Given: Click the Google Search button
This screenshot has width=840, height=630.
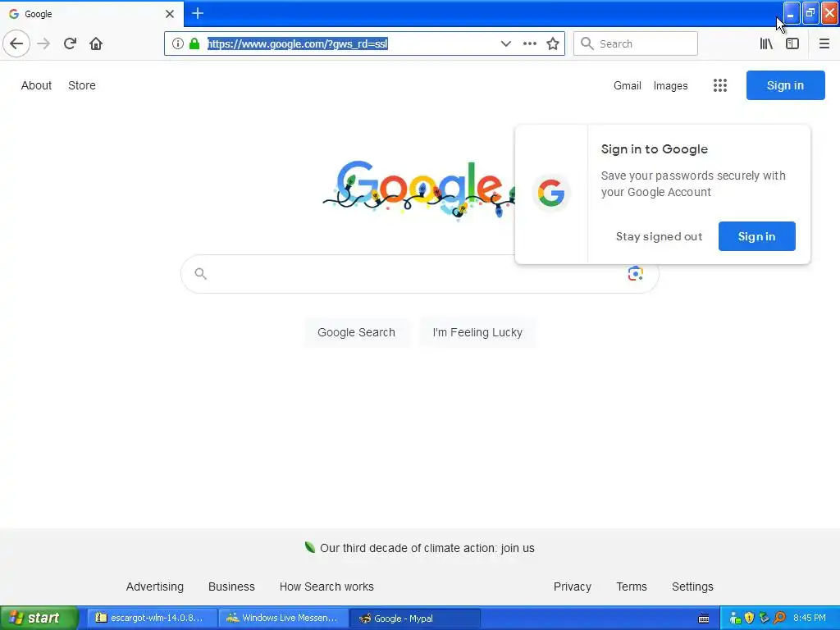Looking at the screenshot, I should [x=356, y=332].
